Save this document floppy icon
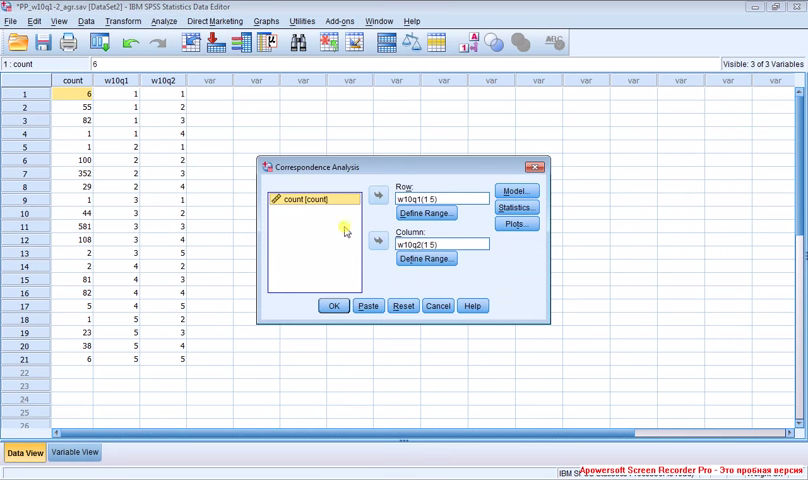The width and height of the screenshot is (808, 480). pos(43,42)
